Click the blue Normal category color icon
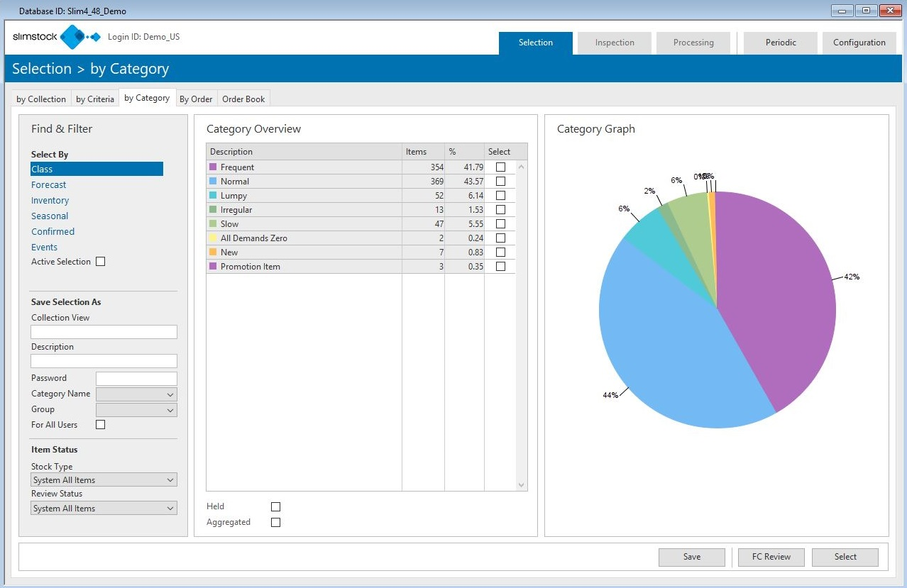 (x=212, y=182)
